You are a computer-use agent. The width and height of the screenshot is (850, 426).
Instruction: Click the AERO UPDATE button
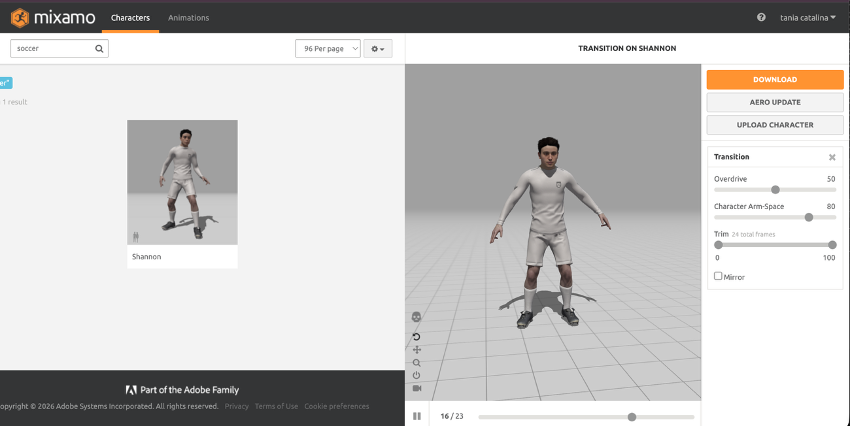(x=775, y=102)
